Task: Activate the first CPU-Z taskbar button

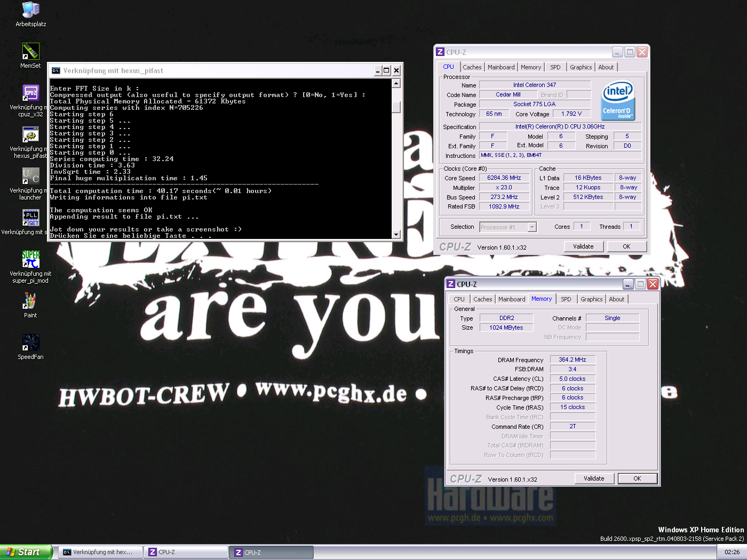Action: coord(186,552)
